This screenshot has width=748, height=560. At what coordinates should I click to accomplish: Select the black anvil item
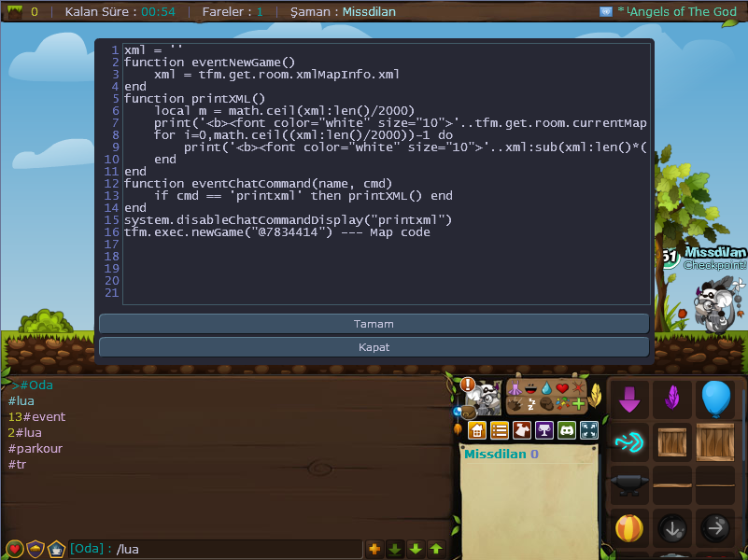point(629,484)
